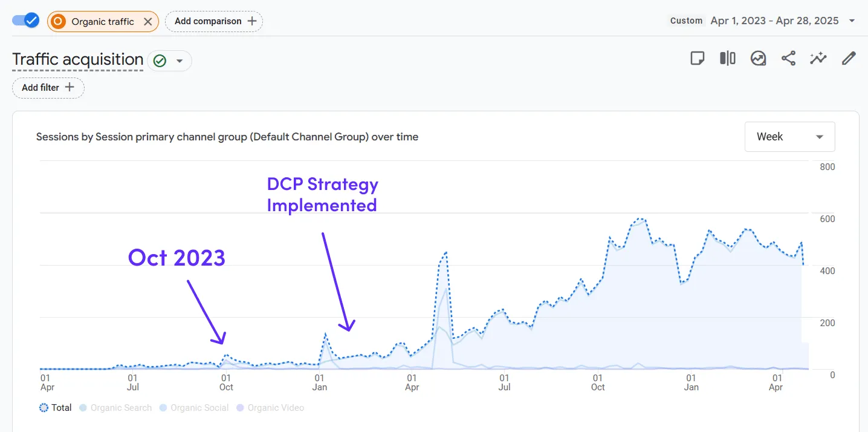Screen dimensions: 868x432
Task: Disable the blue comparison toggle switch
Action: pos(25,20)
